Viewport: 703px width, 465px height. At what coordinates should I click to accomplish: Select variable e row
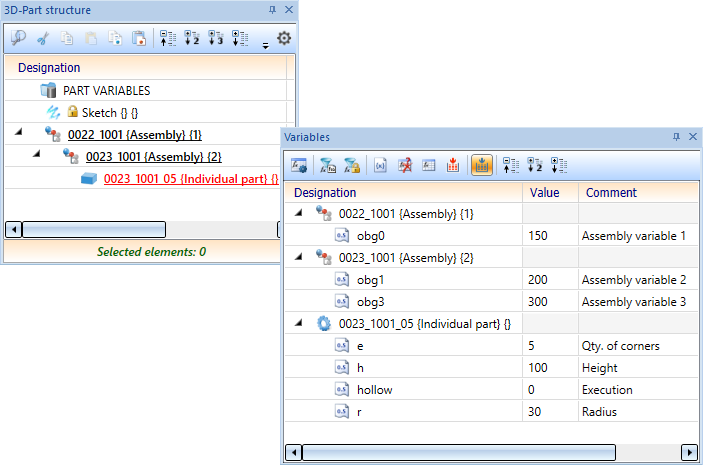[491, 346]
